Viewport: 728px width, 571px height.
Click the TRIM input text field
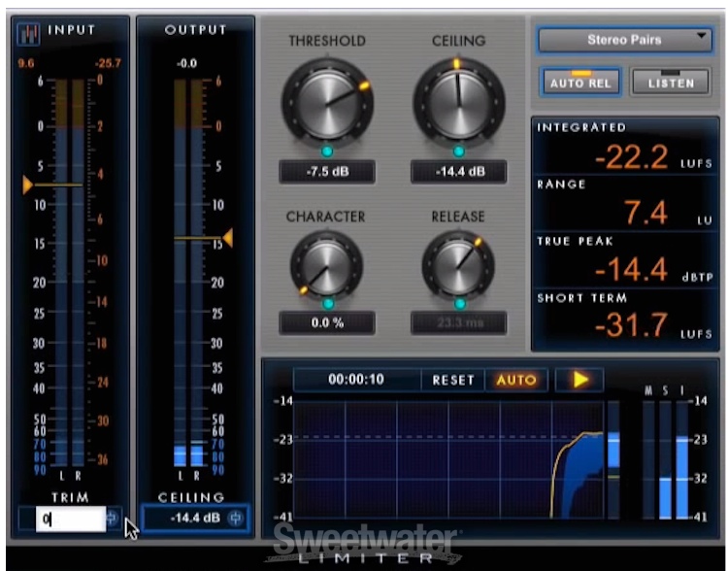(71, 519)
